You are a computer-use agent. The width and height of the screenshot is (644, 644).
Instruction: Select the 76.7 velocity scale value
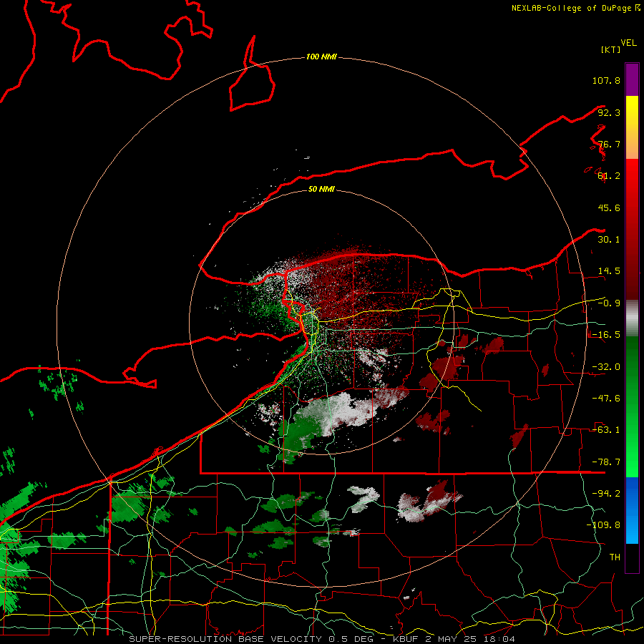(609, 144)
